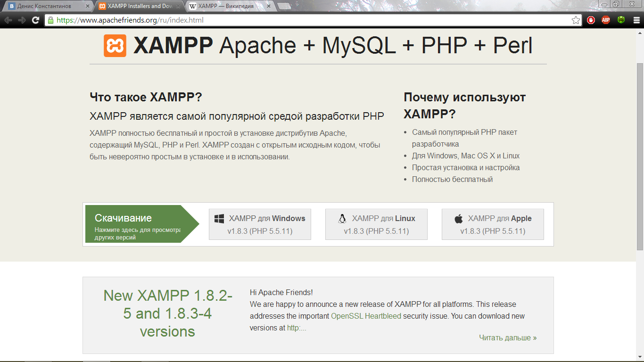Click the browser back arrow
Screen dimensions: 644x362
click(8, 20)
